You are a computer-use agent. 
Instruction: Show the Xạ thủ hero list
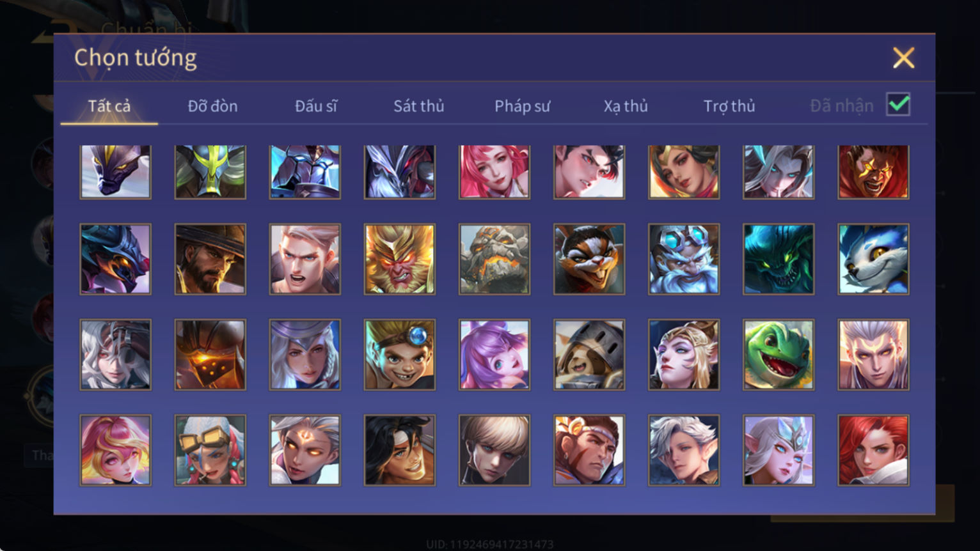(x=626, y=106)
